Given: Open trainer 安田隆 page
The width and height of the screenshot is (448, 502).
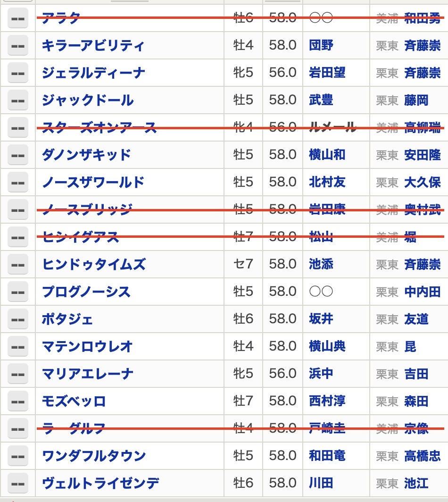Looking at the screenshot, I should [423, 155].
